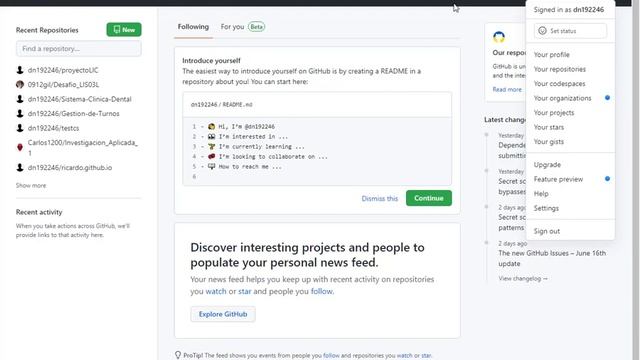Click Signed in as dn192246 header

coord(569,10)
